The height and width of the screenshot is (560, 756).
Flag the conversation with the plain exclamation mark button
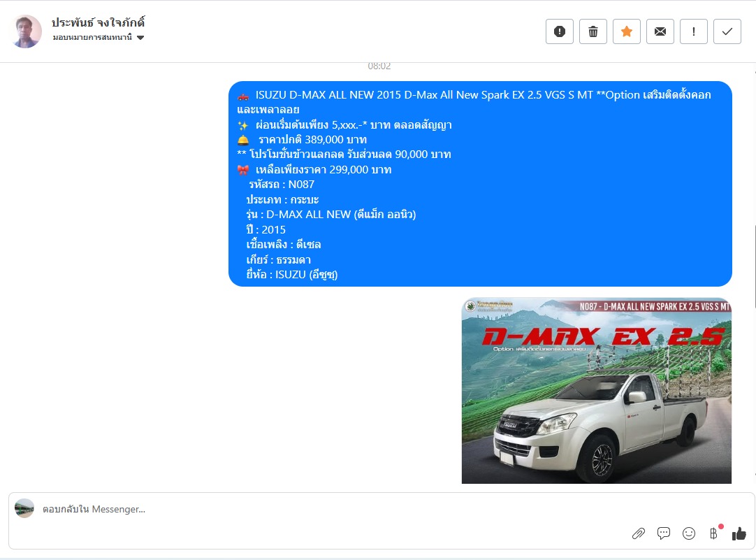[693, 31]
